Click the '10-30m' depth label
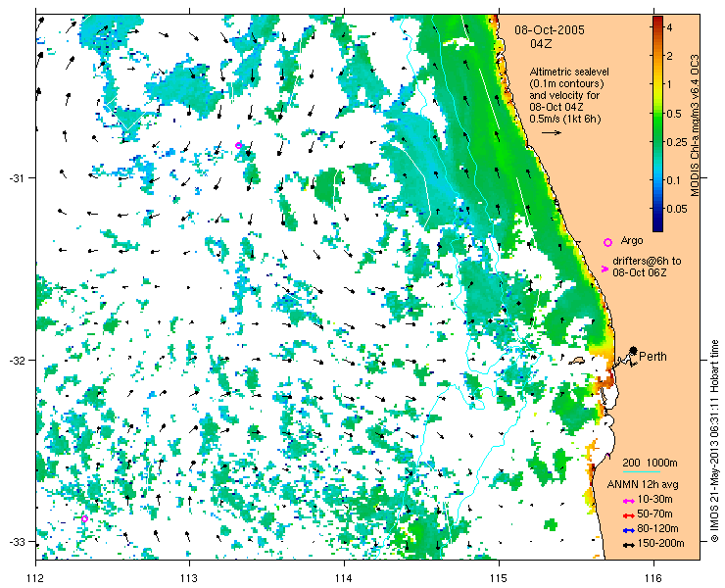Viewport: 725px width, 588px height. 655,499
